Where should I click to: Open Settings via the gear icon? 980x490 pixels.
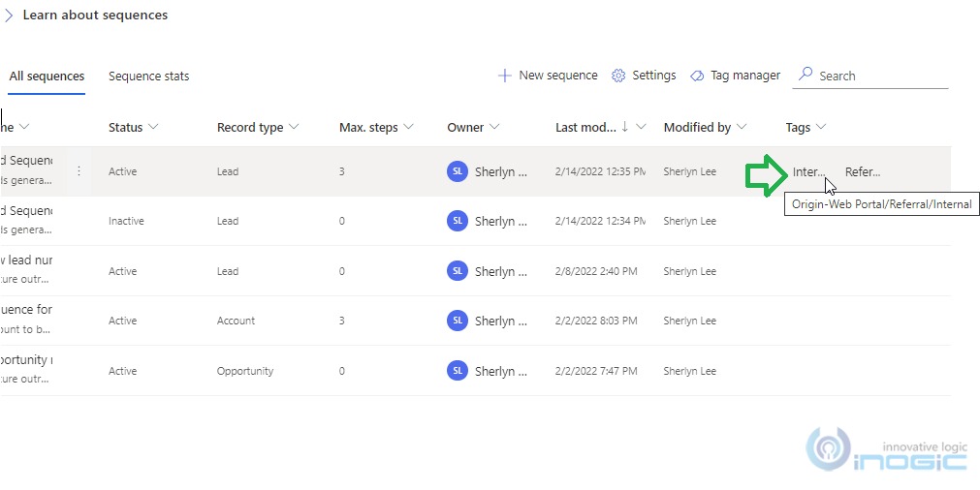click(618, 76)
